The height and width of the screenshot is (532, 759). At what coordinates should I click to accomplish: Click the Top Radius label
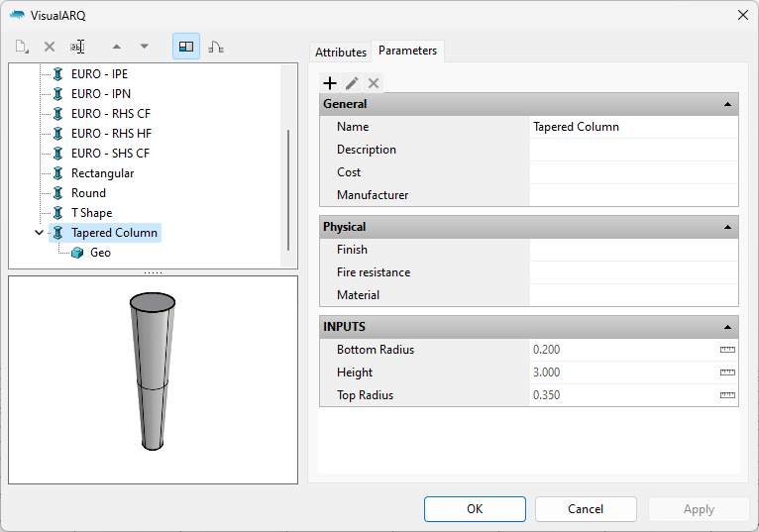[365, 395]
